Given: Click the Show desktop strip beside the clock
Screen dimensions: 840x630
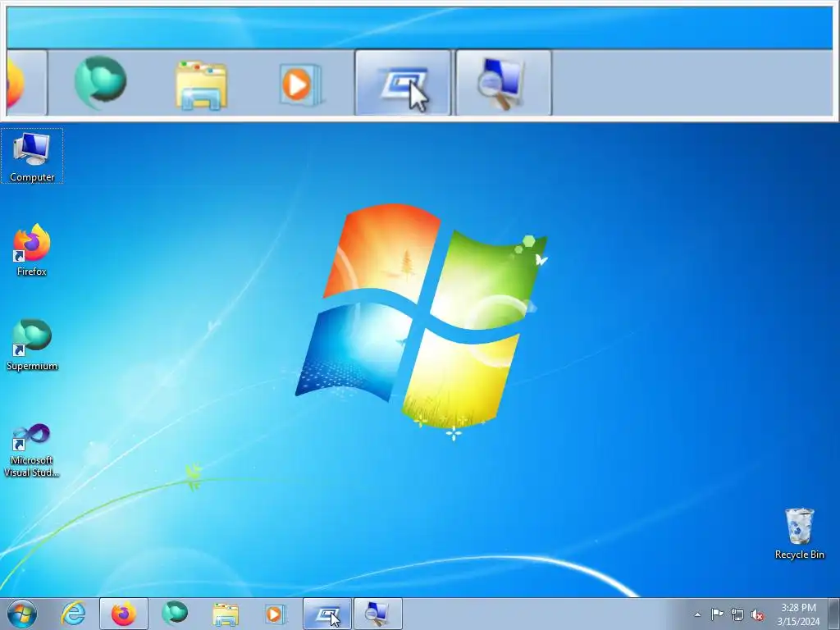Looking at the screenshot, I should coord(834,614).
